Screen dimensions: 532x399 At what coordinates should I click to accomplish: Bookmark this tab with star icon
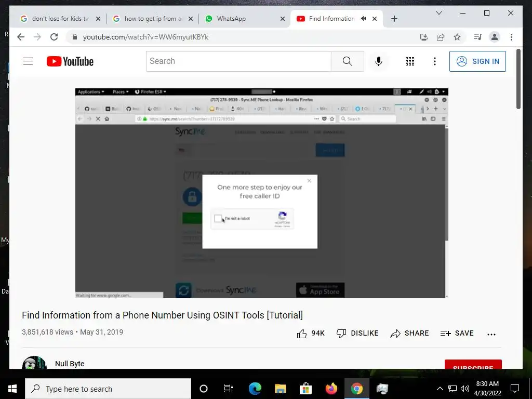coord(457,37)
